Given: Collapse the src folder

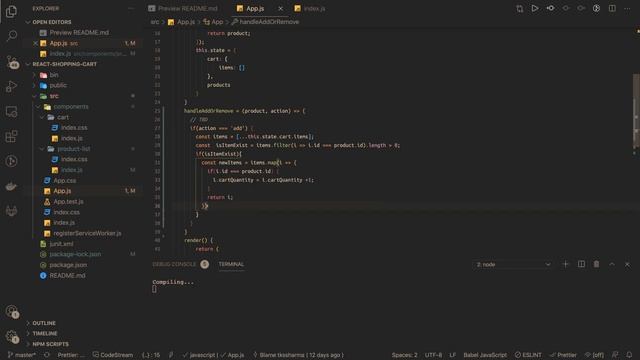Looking at the screenshot, I should click(54, 96).
